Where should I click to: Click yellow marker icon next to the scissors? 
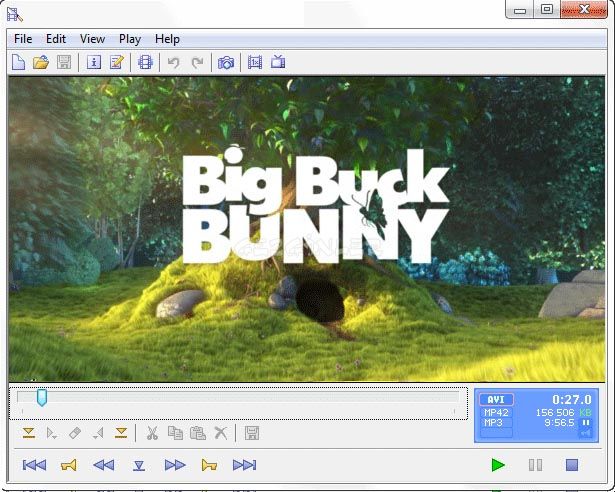pyautogui.click(x=121, y=433)
